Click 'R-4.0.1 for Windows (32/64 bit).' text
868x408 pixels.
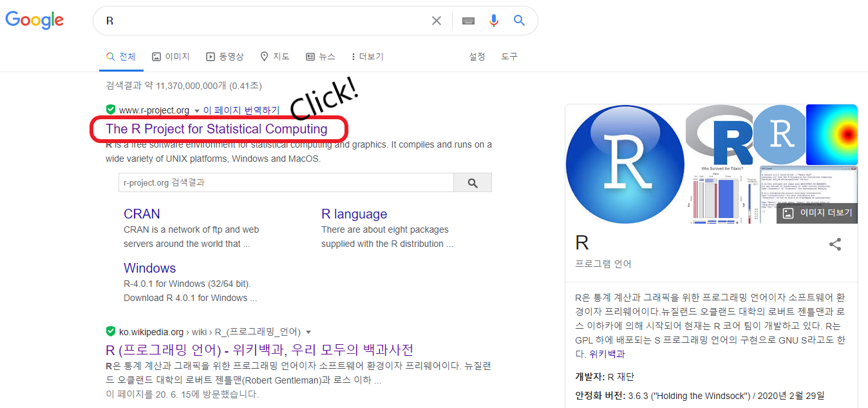187,284
